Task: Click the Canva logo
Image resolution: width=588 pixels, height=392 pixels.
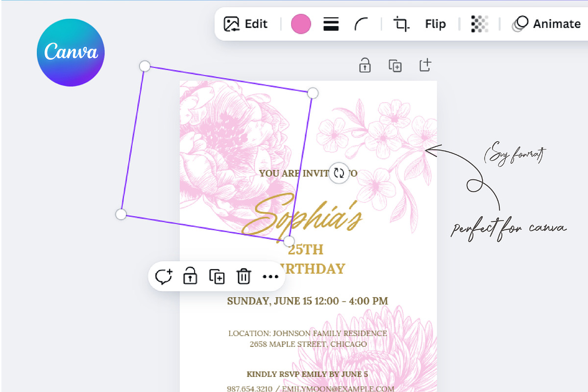Action: [x=71, y=52]
